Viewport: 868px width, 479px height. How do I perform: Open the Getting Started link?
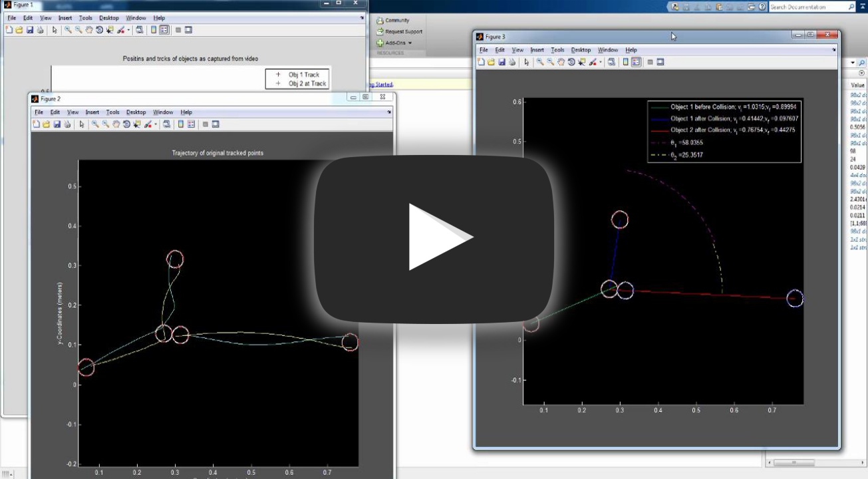380,84
